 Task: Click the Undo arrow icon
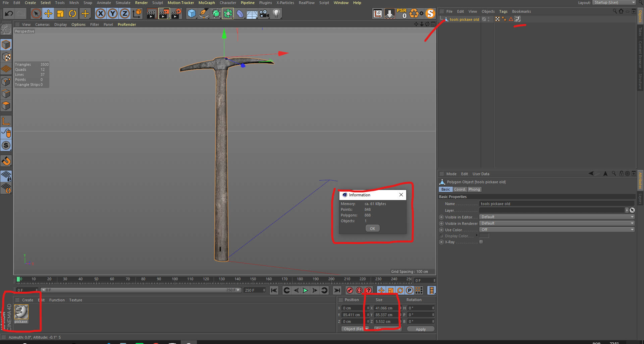[9, 14]
